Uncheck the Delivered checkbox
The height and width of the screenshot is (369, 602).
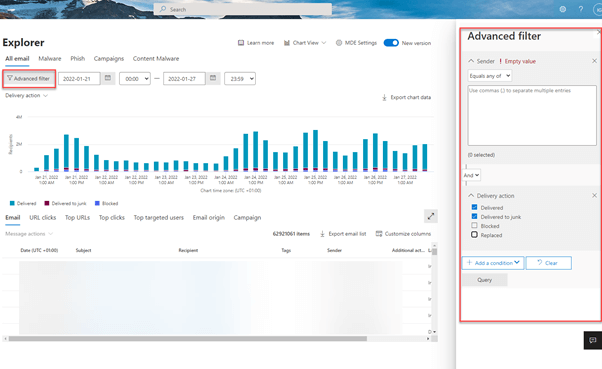point(475,207)
